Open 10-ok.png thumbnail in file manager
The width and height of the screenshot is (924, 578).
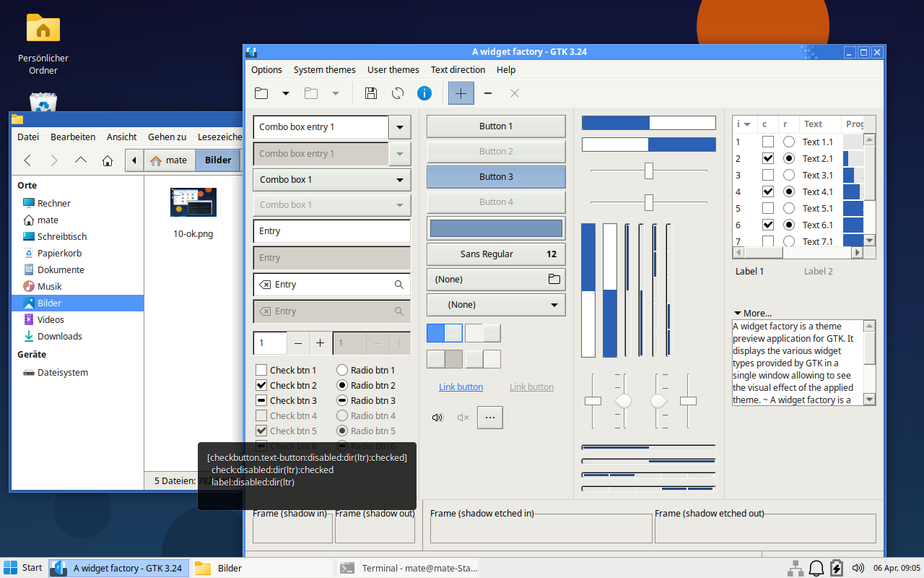point(193,202)
